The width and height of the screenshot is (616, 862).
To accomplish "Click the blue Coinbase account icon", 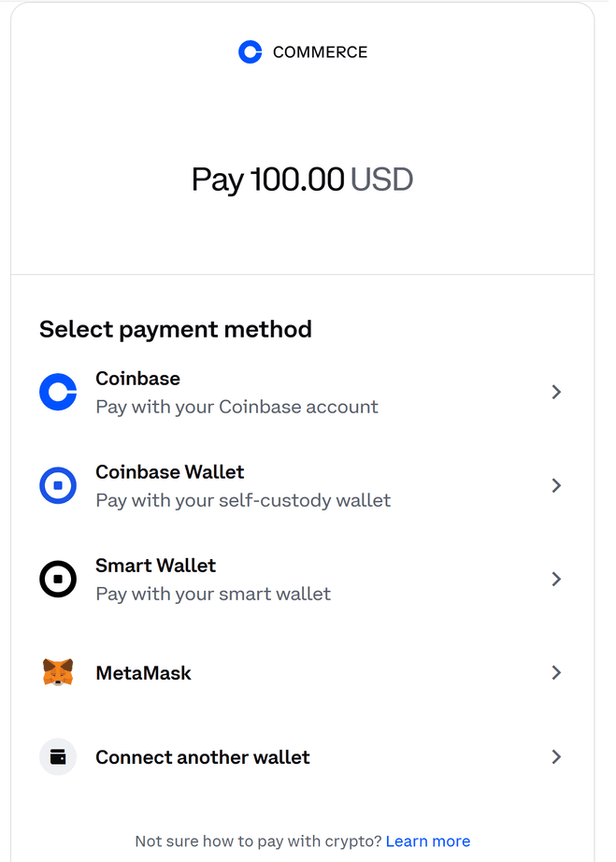I will click(58, 392).
